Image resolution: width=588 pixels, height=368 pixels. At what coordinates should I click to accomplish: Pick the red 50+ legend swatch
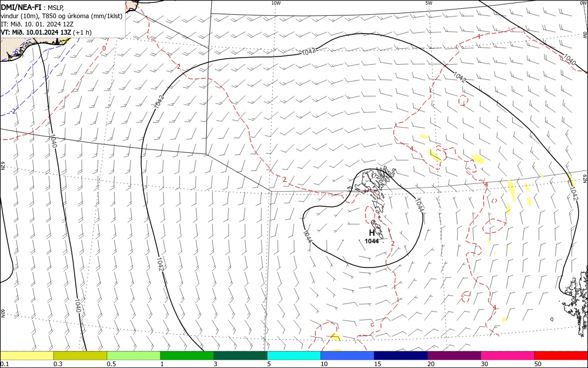[x=561, y=356]
